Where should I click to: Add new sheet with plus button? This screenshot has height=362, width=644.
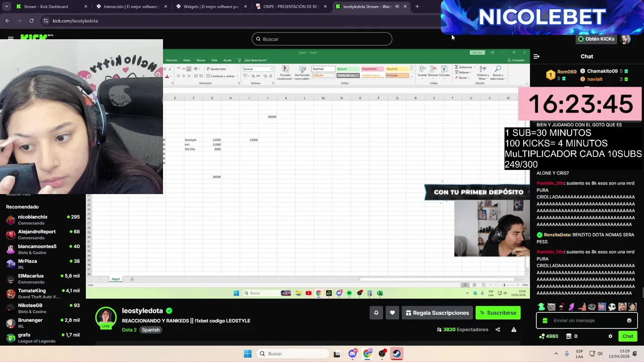pyautogui.click(x=132, y=279)
